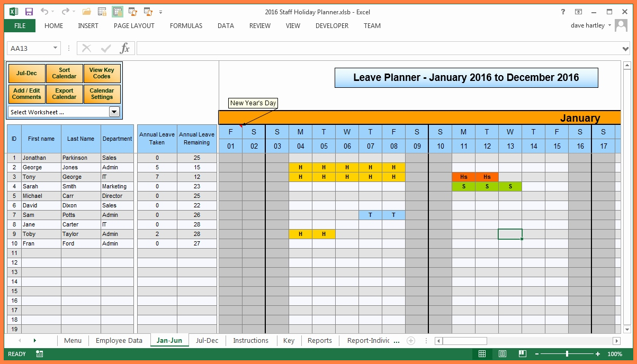The image size is (637, 364).
Task: Switch to the Jul-Dec sheet tab
Action: 207,341
